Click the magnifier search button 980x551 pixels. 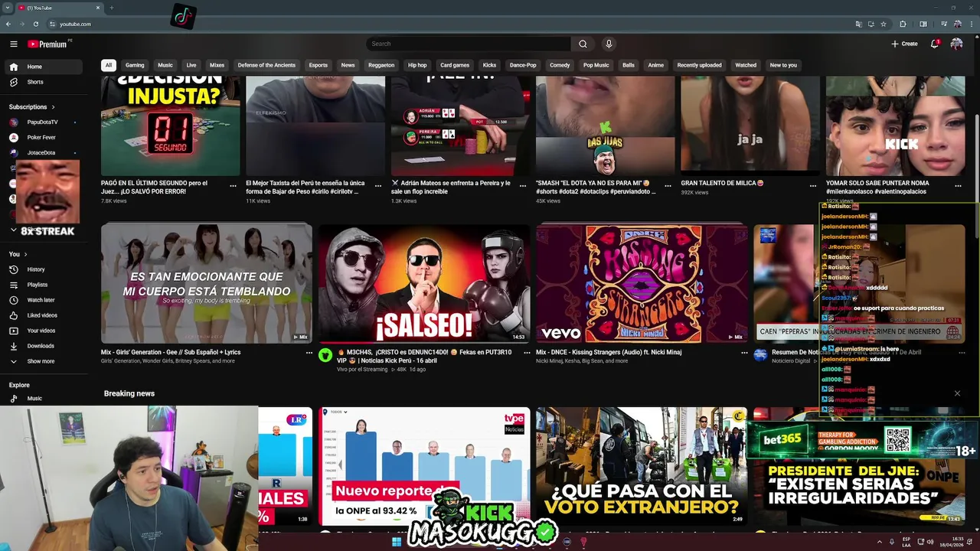coord(583,44)
